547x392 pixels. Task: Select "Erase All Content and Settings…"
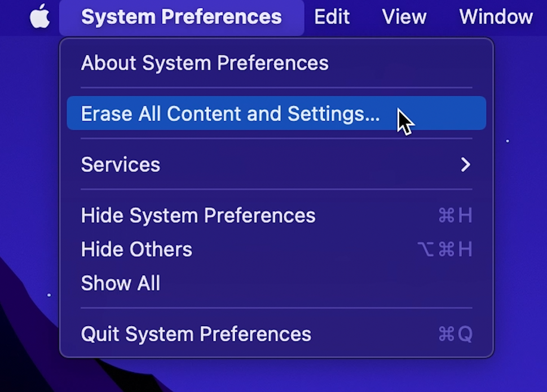tap(231, 113)
